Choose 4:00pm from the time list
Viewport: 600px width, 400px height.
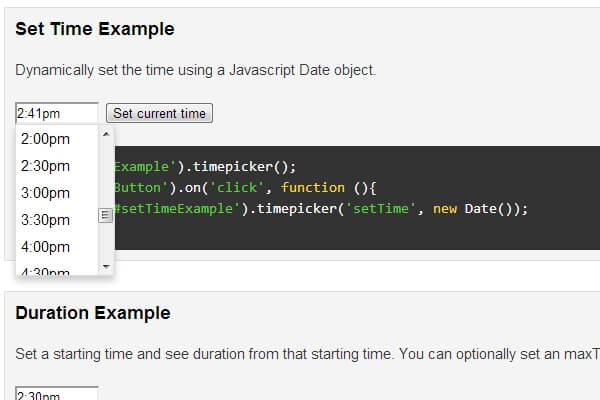46,247
